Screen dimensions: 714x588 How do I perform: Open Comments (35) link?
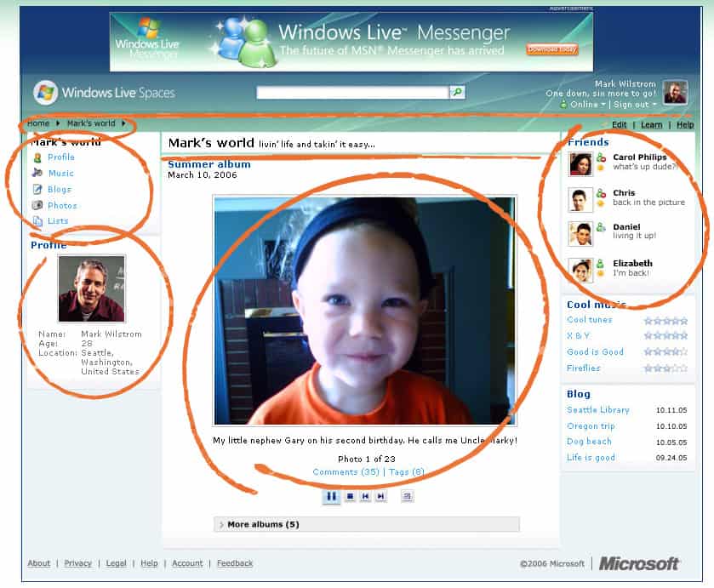(346, 472)
